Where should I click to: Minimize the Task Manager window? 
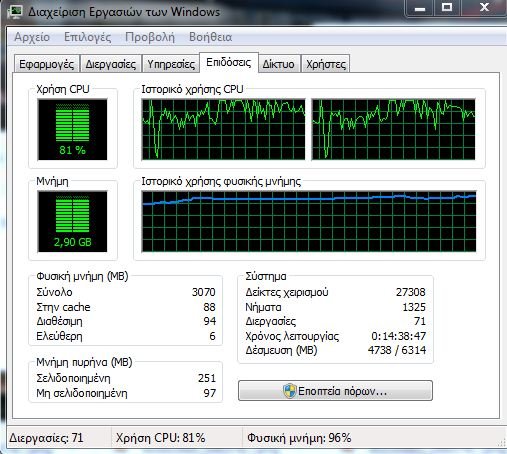point(420,8)
